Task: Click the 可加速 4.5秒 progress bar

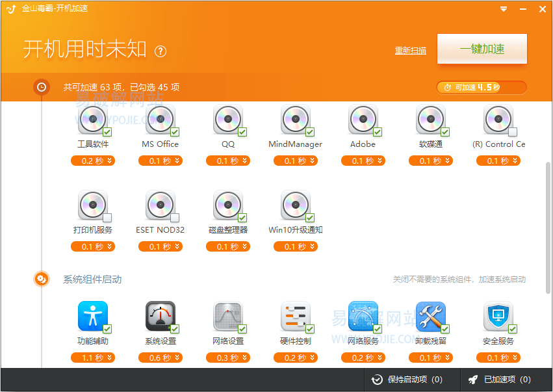Action: pos(482,88)
